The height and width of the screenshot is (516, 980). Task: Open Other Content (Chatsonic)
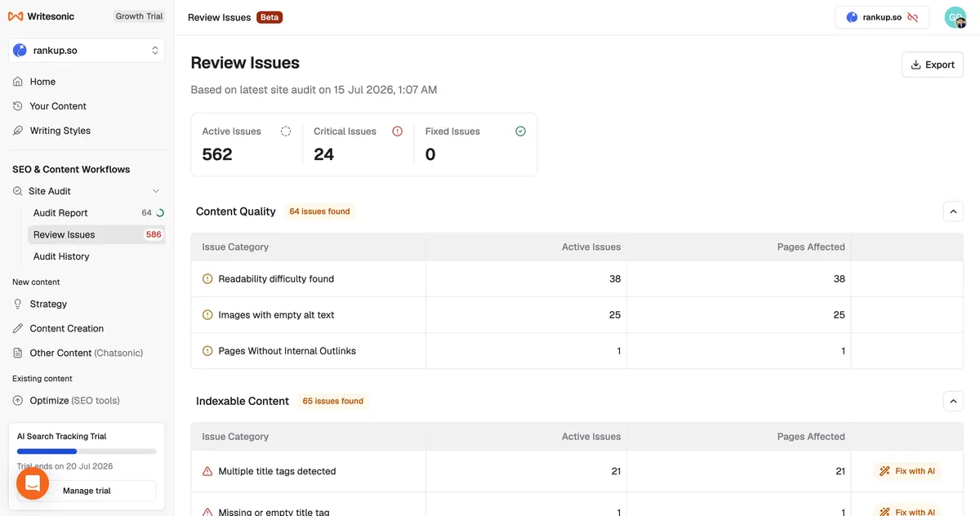[87, 353]
